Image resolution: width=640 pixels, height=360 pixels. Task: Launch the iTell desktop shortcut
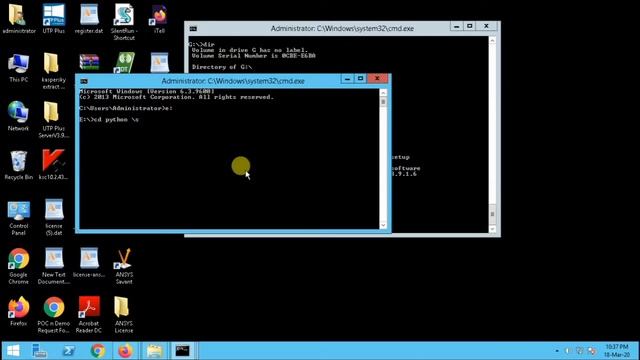[159, 19]
